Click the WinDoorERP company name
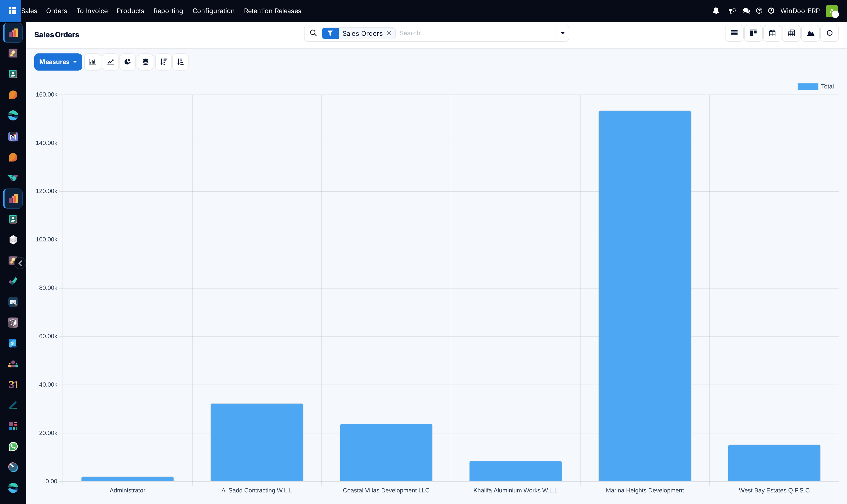This screenshot has width=847, height=504. [x=800, y=11]
